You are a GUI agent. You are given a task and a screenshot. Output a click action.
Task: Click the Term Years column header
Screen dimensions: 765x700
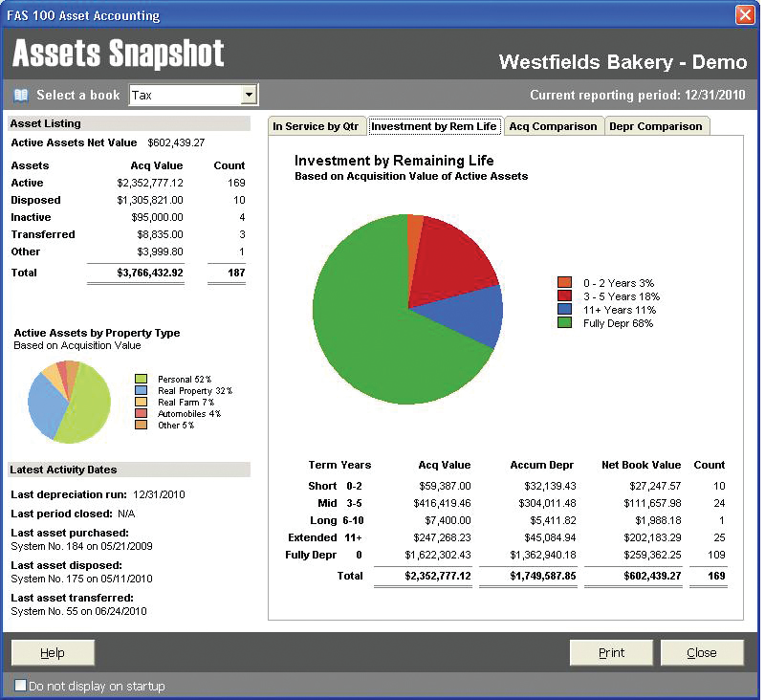point(339,465)
